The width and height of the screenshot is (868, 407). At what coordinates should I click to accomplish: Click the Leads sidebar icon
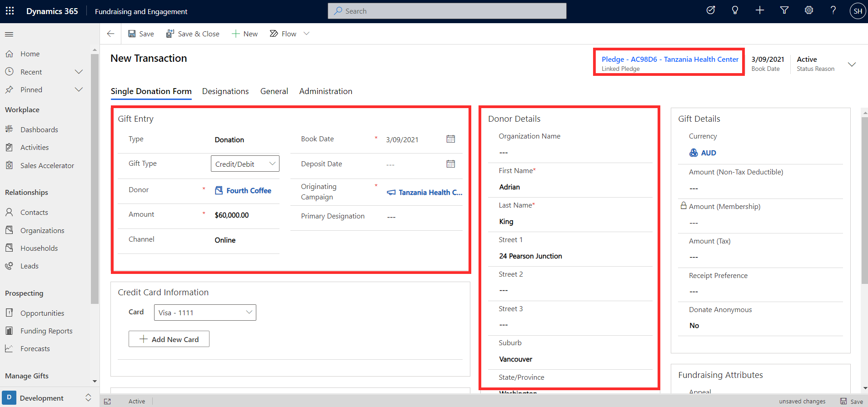pyautogui.click(x=9, y=266)
